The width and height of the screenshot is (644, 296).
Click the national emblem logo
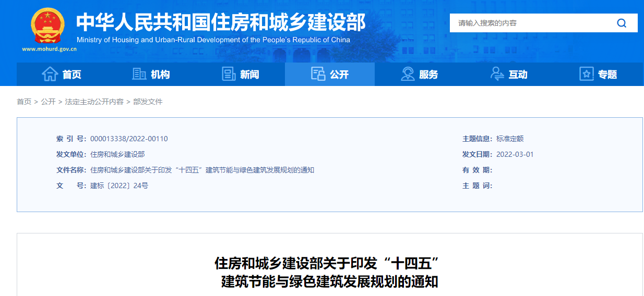pyautogui.click(x=47, y=25)
